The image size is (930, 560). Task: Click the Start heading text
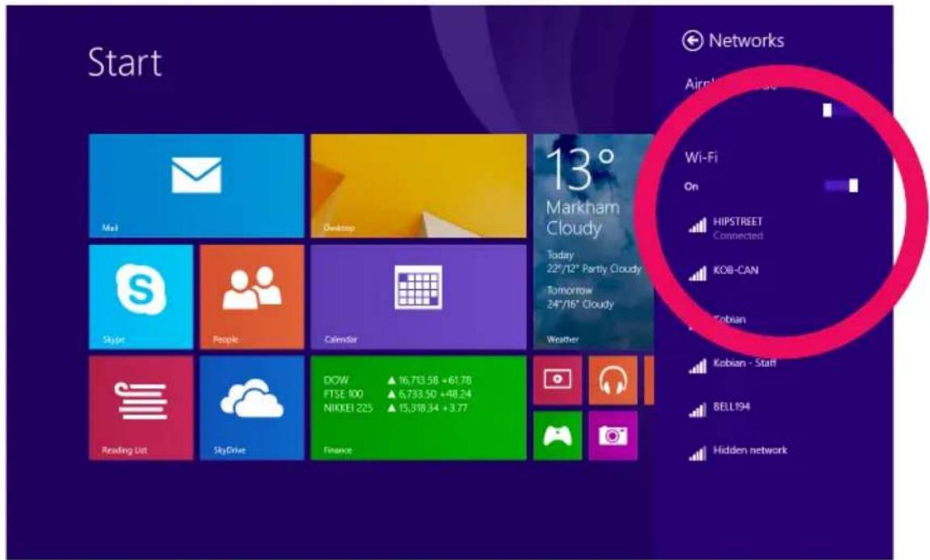[124, 62]
